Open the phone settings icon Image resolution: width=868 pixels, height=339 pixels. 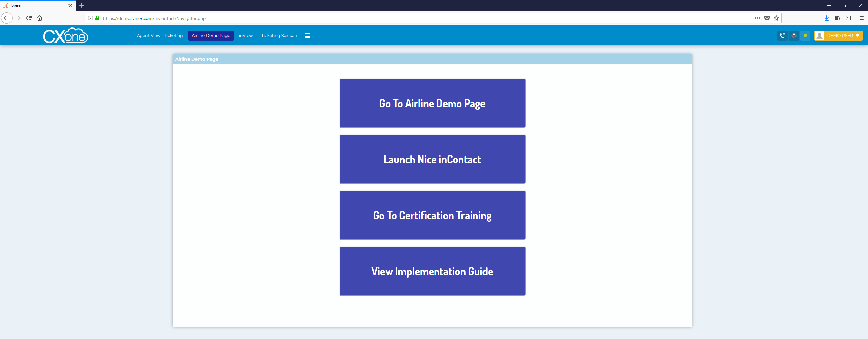tap(782, 36)
